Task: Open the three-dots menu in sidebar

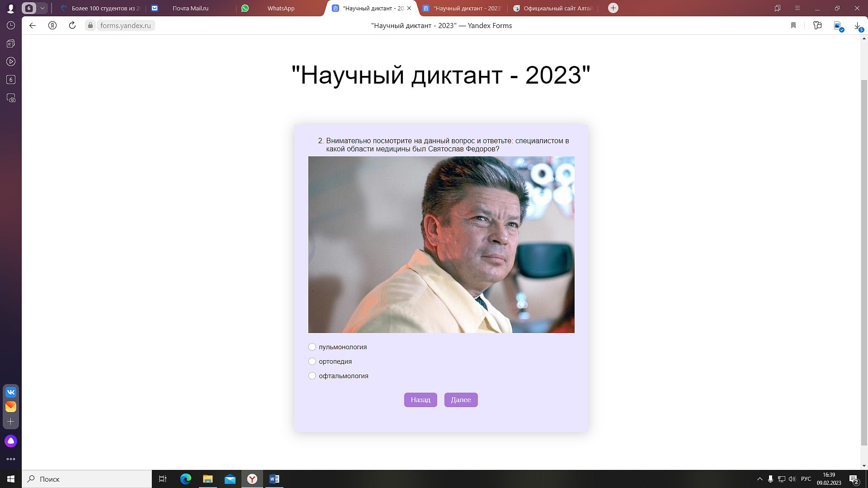Action: 11,459
